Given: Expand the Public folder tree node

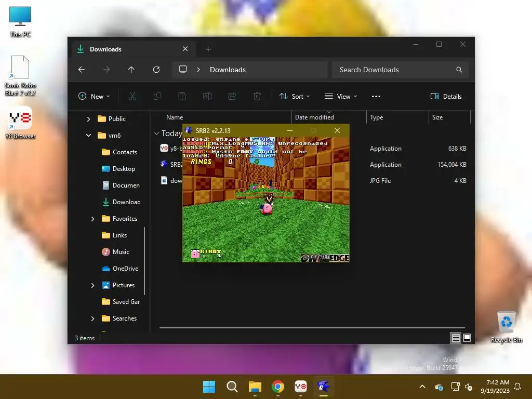Looking at the screenshot, I should pyautogui.click(x=88, y=119).
